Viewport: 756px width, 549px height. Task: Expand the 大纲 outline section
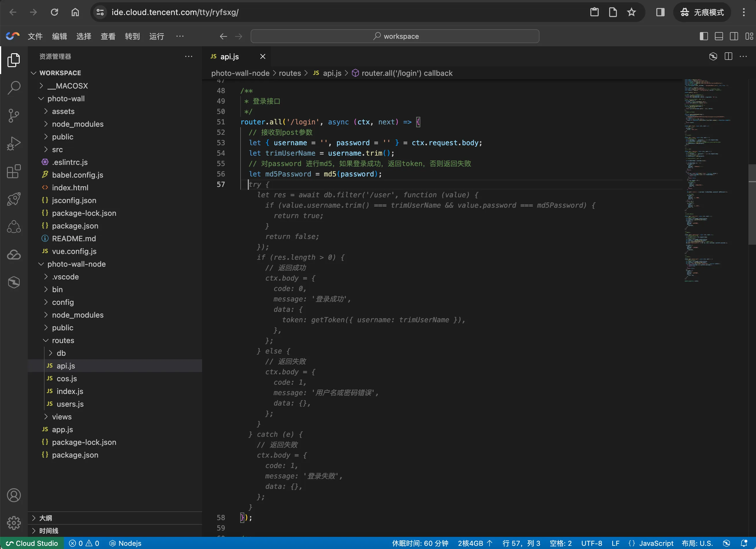point(45,518)
